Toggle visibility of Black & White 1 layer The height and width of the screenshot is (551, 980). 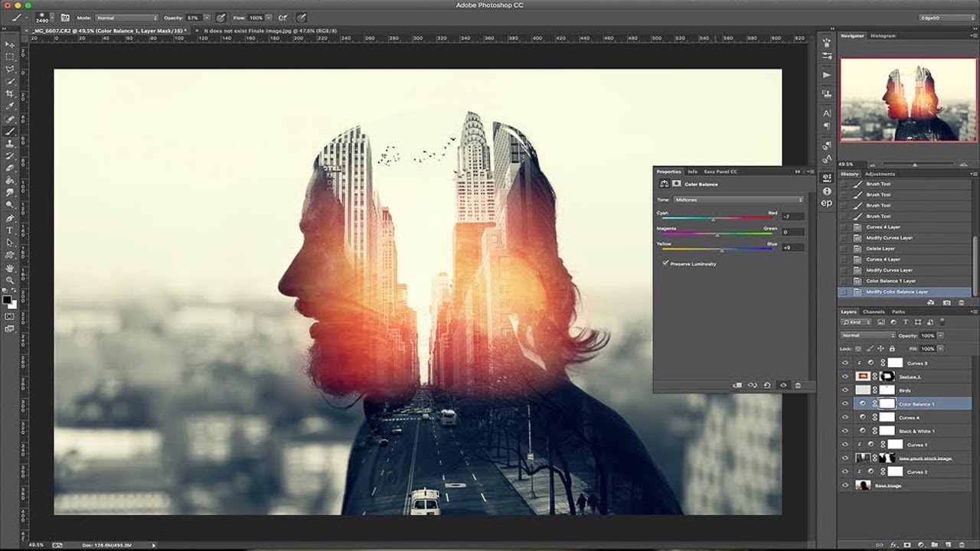pyautogui.click(x=845, y=431)
